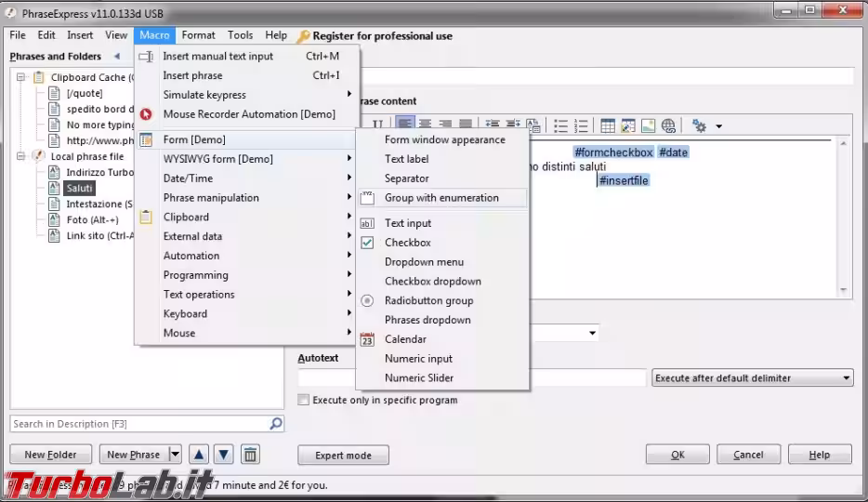This screenshot has width=868, height=502.
Task: Click the macro gears toolbar icon
Action: (x=699, y=125)
